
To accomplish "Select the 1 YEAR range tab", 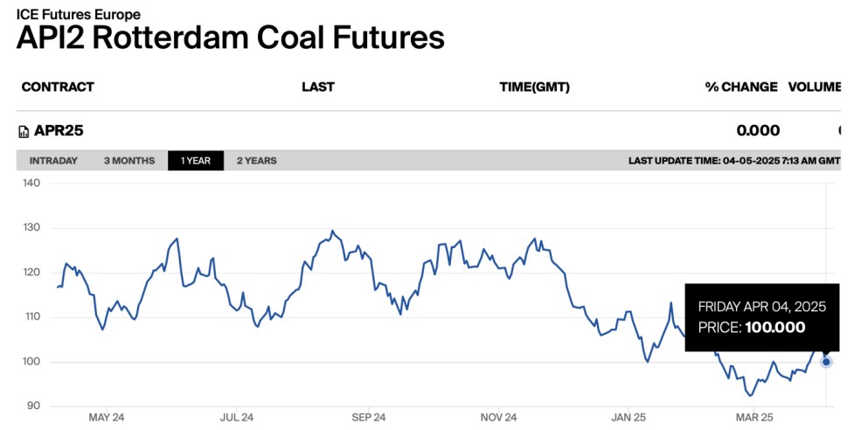I will click(195, 161).
